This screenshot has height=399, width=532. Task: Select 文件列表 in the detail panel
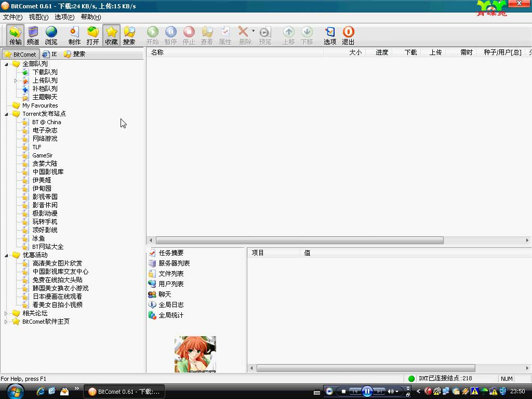pyautogui.click(x=171, y=274)
